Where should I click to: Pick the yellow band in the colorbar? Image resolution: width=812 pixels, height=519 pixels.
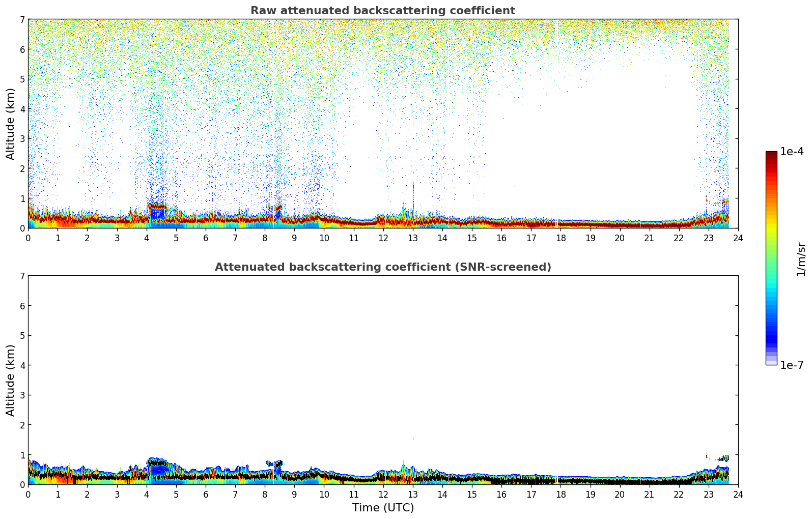tap(771, 224)
